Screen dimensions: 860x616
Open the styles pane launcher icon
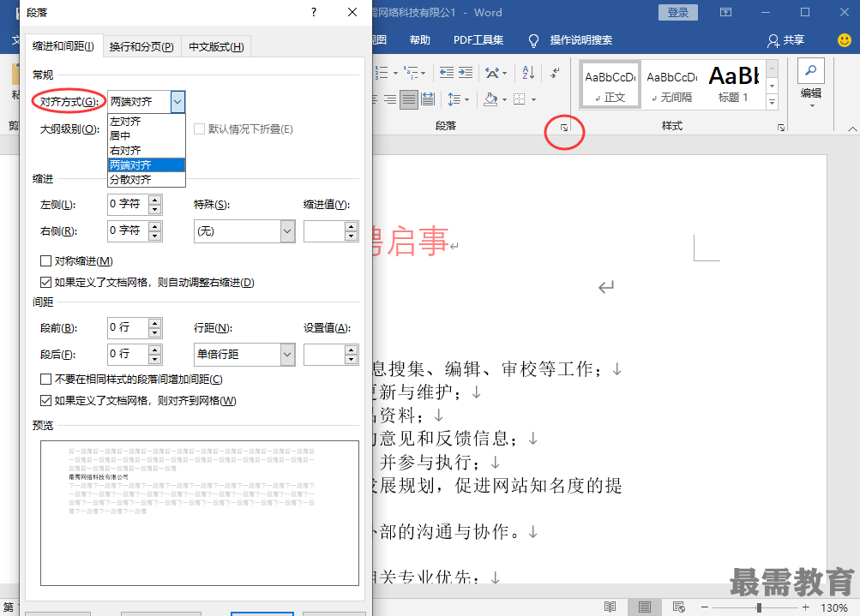pos(781,128)
